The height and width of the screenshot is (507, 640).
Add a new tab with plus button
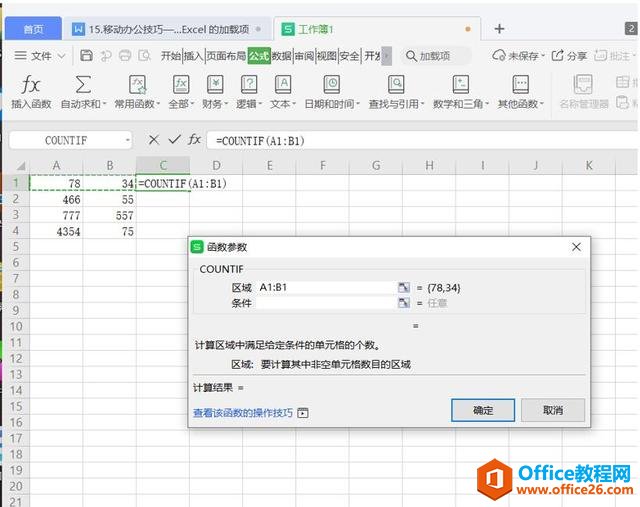499,29
